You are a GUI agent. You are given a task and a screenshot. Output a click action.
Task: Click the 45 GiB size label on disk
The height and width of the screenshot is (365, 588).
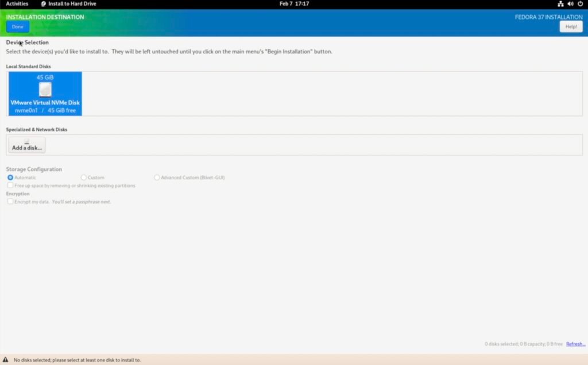45,77
